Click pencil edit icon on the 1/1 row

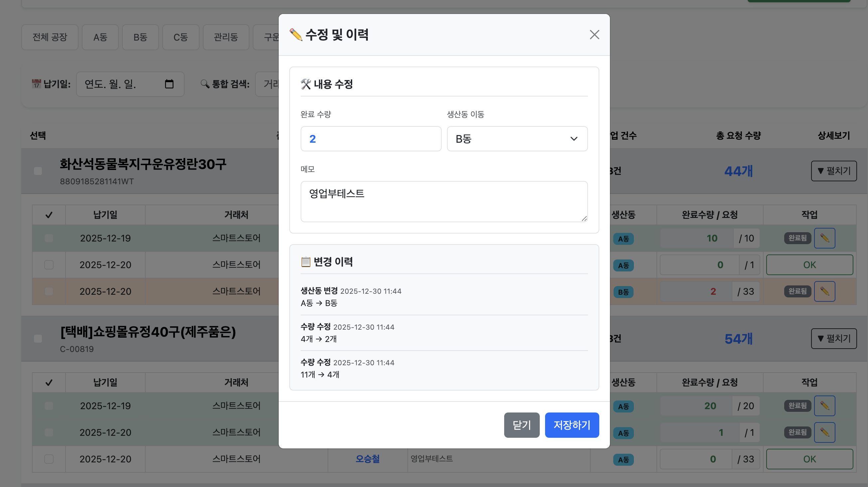coord(824,432)
